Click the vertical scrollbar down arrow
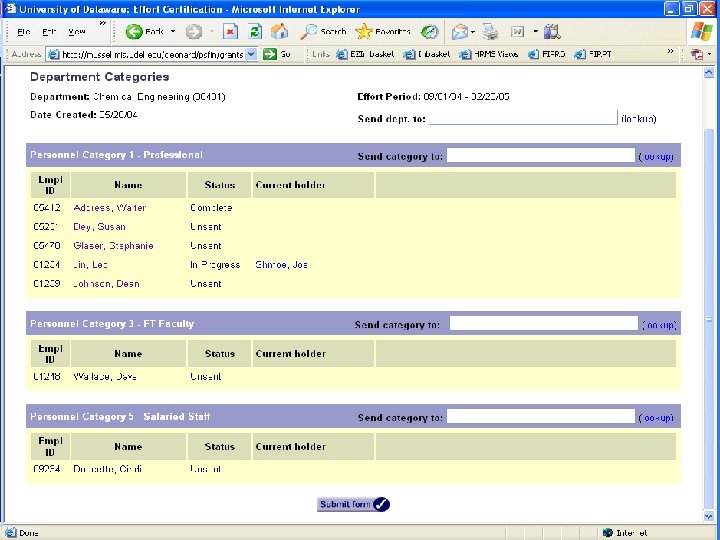Image resolution: width=720 pixels, height=540 pixels. [x=709, y=517]
